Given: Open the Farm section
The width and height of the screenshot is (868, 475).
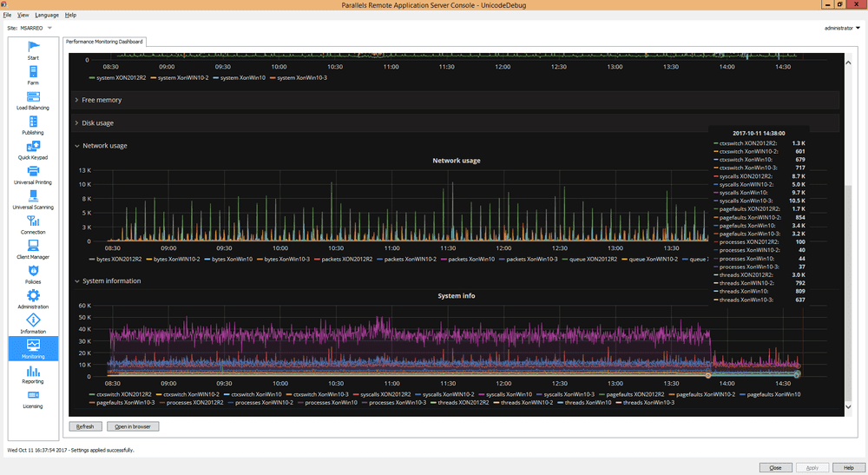Looking at the screenshot, I should [x=33, y=75].
